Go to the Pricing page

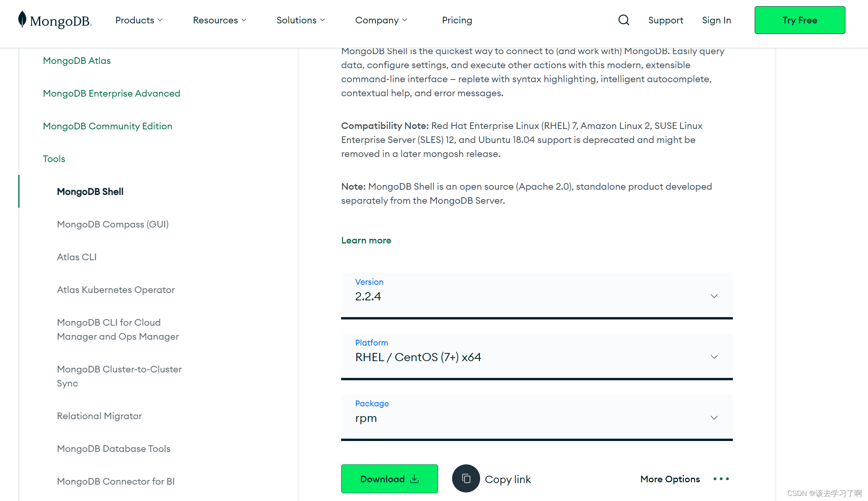pyautogui.click(x=457, y=20)
